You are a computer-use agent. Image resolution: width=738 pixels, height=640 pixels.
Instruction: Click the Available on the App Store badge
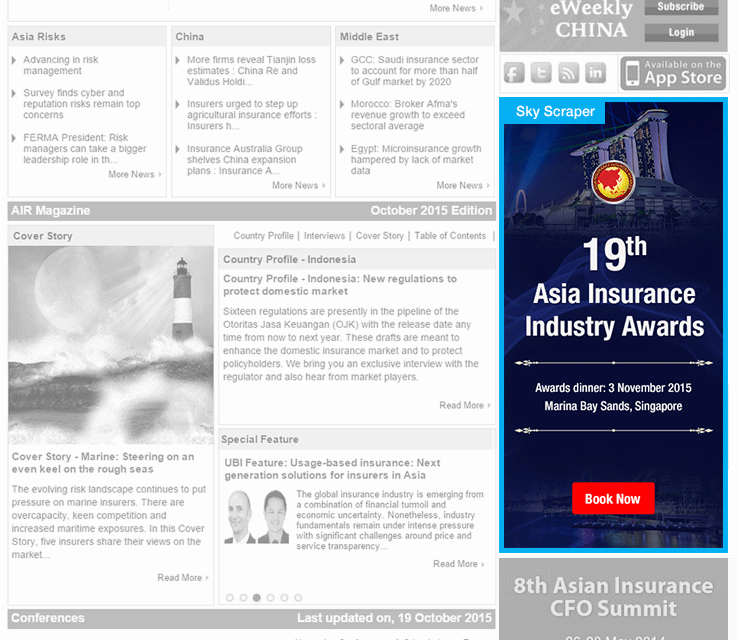673,73
